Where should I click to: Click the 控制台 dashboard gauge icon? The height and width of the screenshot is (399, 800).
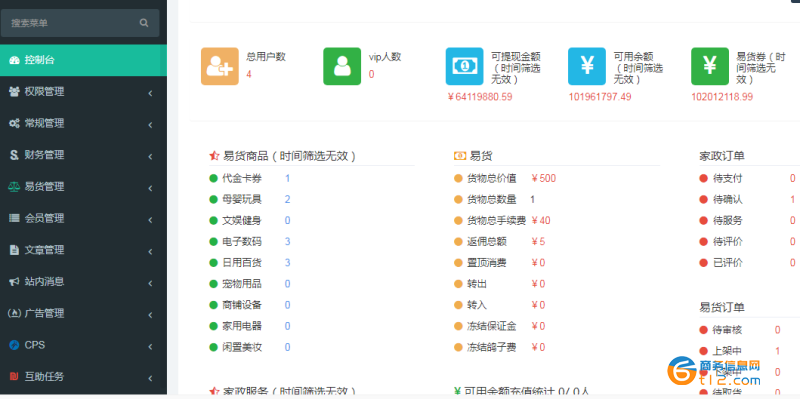(x=14, y=60)
